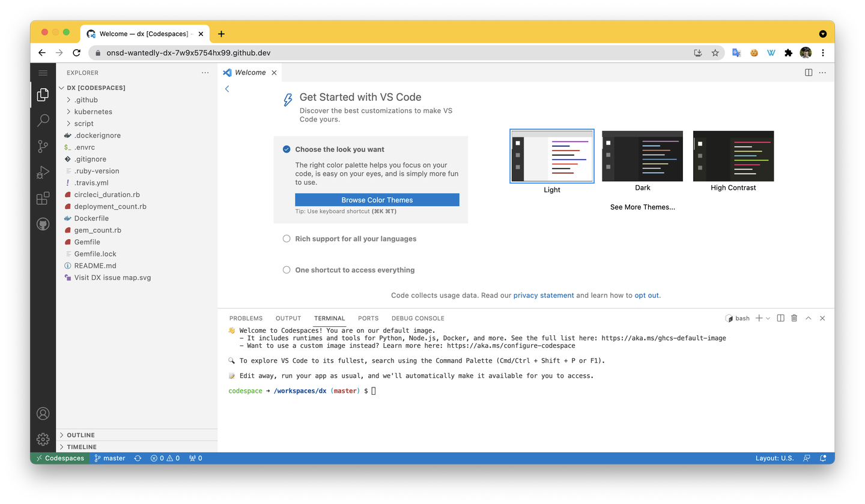Screen dimensions: 865x504
Task: Switch to the OUTPUT panel tab
Action: [288, 318]
